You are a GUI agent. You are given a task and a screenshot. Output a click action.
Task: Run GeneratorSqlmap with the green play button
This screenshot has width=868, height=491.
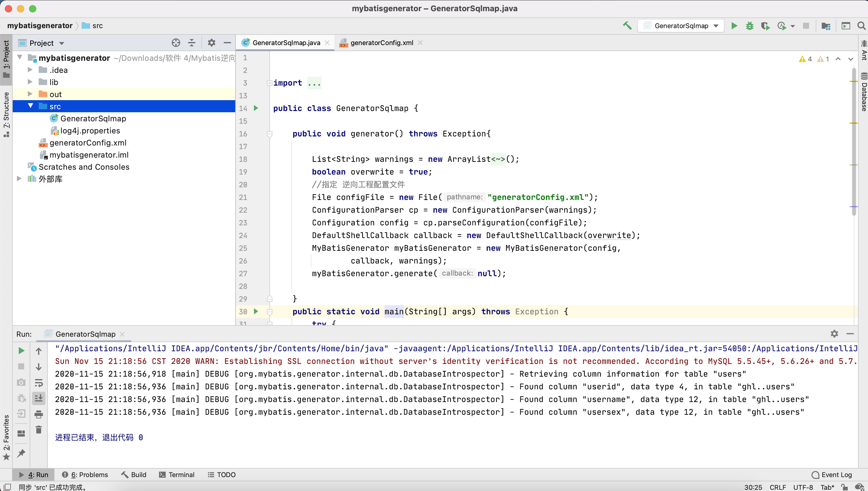coord(734,26)
